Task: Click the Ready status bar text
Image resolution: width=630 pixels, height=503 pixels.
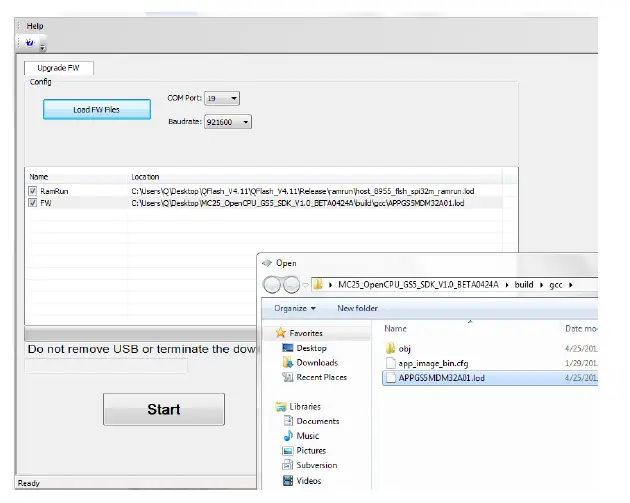Action: coord(29,483)
